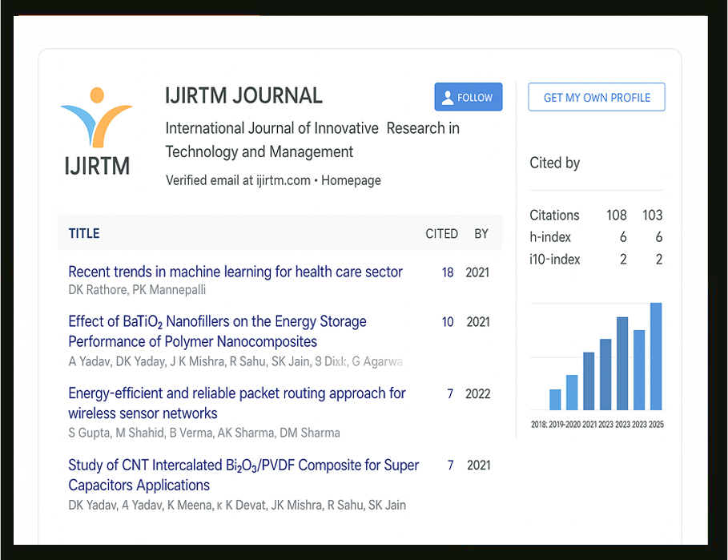Open 'Recent trends in machine learning for health care sector'
Viewport: 728px width, 560px height.
(x=235, y=272)
